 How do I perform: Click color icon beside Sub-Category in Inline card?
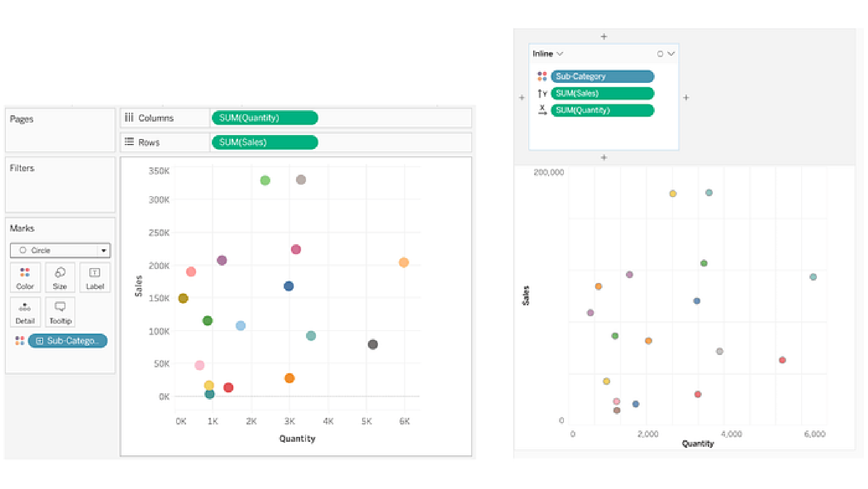pyautogui.click(x=542, y=76)
